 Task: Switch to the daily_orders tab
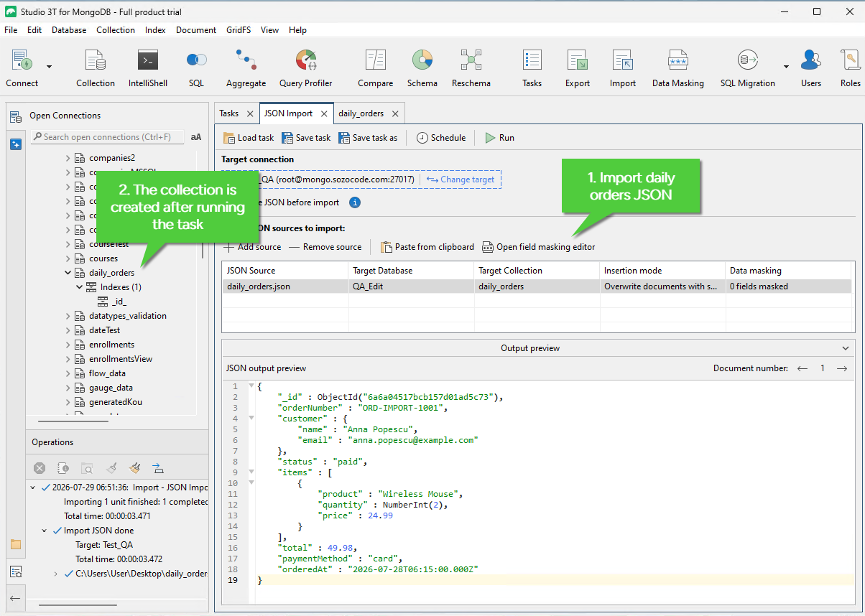(x=361, y=113)
